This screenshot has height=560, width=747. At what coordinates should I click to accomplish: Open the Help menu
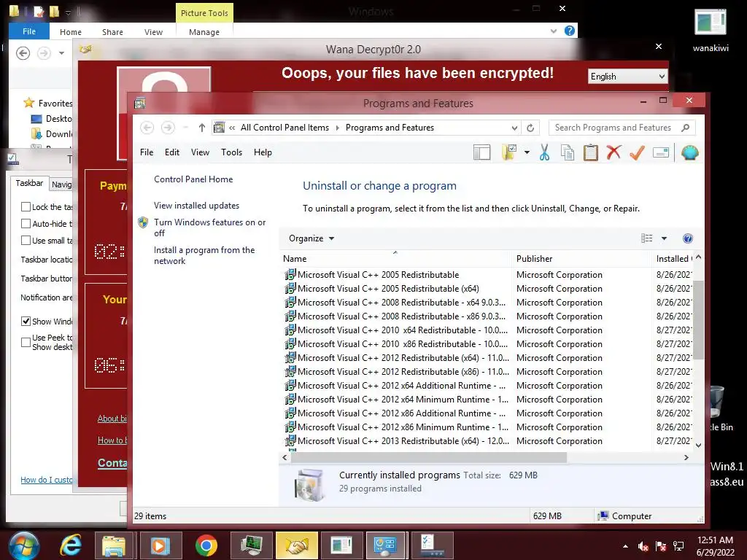pos(263,152)
